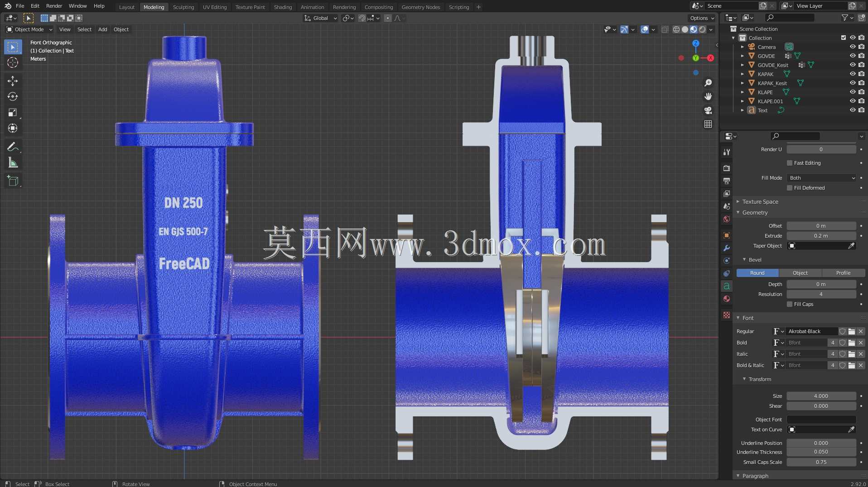Click the pan view hand gizmo
This screenshot has height=487, width=868.
[708, 96]
